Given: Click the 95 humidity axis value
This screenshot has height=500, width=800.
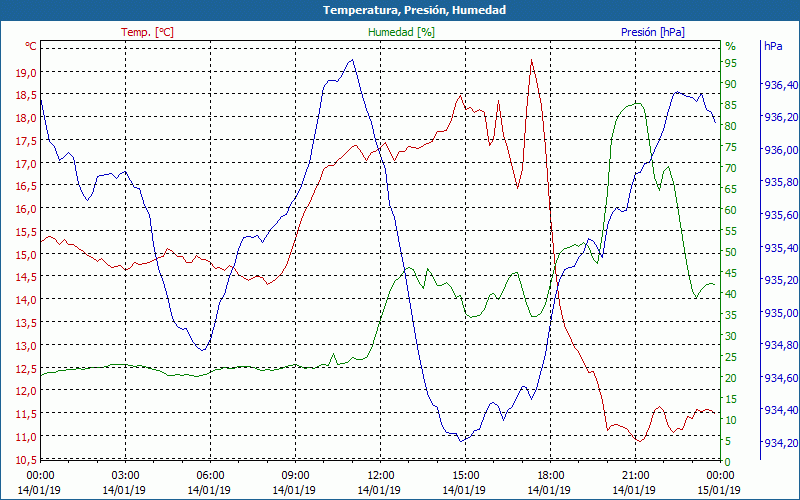Looking at the screenshot, I should [x=731, y=63].
